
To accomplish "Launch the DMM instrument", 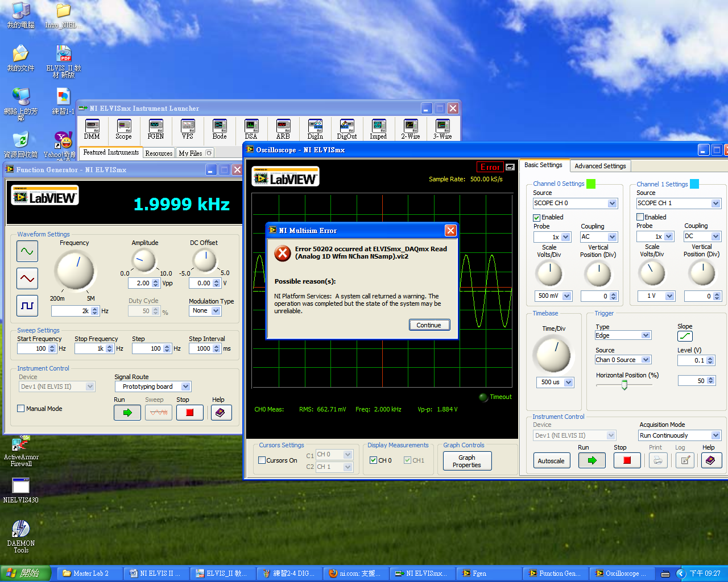I will 92,130.
